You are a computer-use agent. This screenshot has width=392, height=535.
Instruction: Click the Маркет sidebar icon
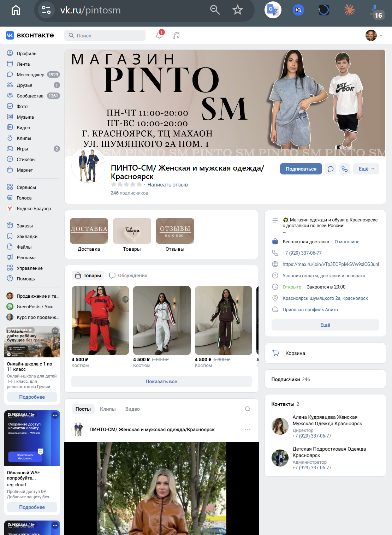[10, 170]
